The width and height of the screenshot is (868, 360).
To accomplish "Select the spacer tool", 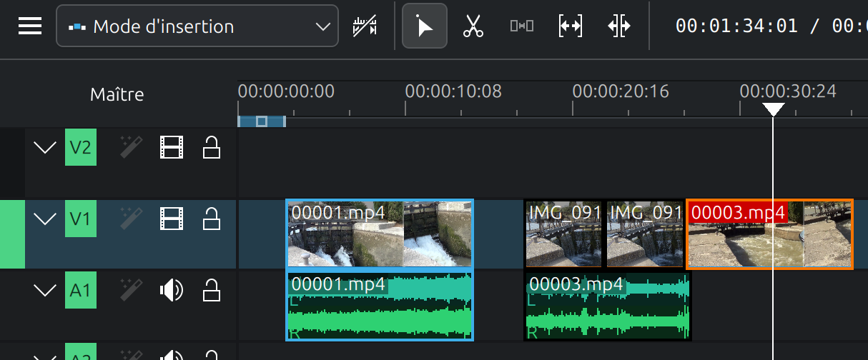I will coord(521,26).
